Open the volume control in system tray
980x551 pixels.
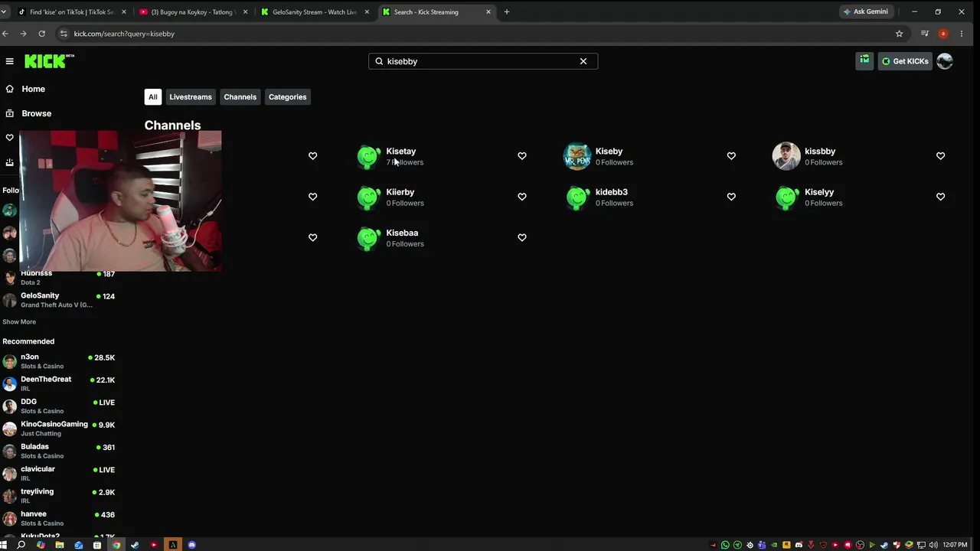point(933,545)
